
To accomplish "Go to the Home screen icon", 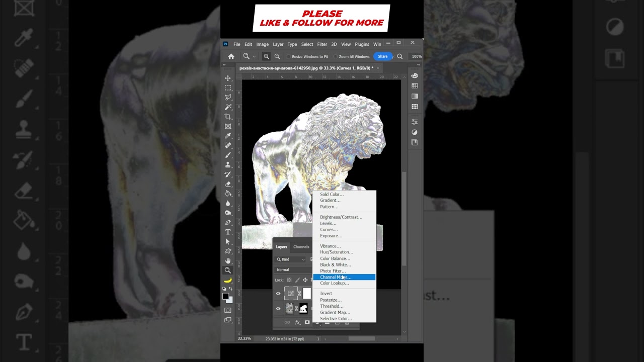I will coord(231,56).
